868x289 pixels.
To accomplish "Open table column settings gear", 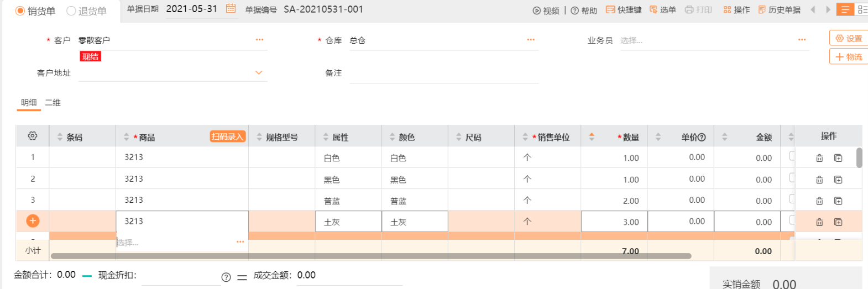I will point(33,136).
